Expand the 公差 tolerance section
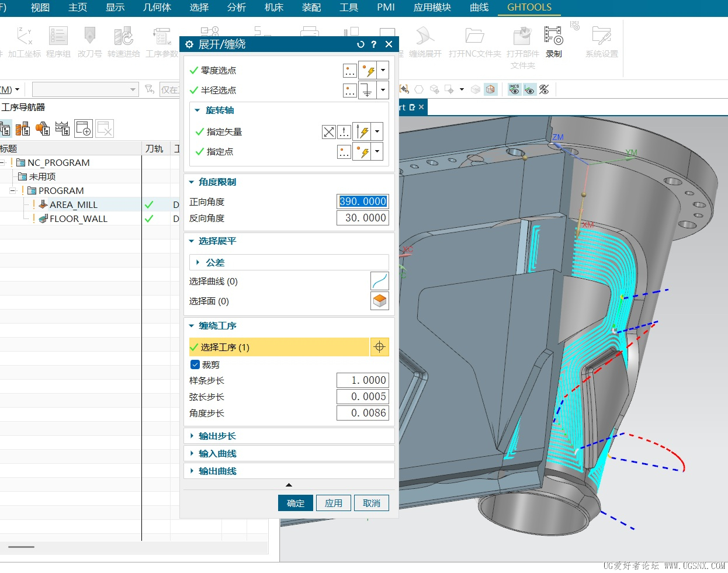Viewport: 728px width, 573px height. pos(214,263)
